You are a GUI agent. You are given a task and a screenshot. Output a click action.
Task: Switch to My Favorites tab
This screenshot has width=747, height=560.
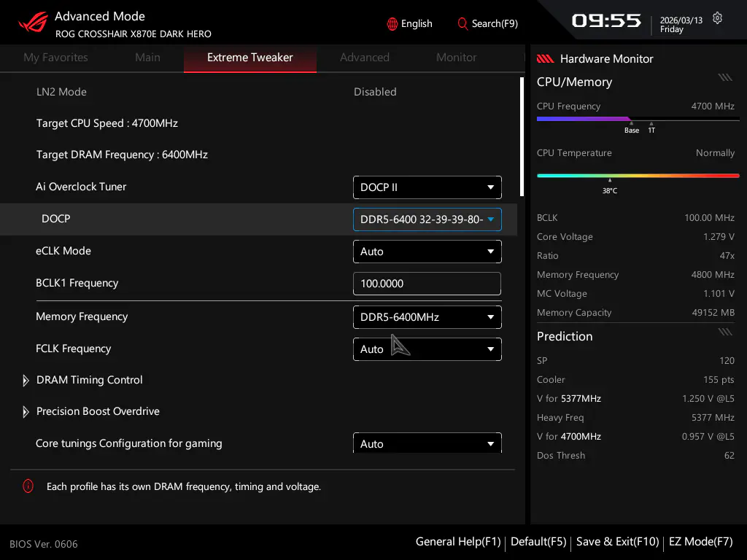[x=55, y=58]
